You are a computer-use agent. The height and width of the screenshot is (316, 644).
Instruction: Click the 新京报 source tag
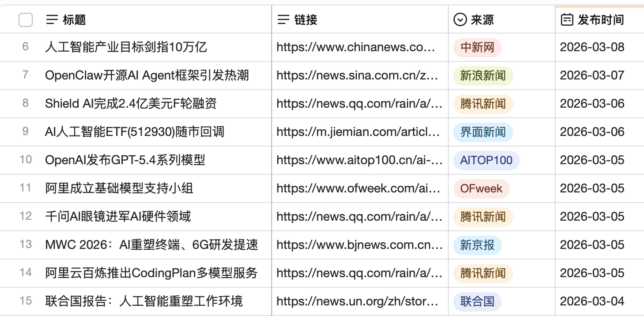click(477, 245)
